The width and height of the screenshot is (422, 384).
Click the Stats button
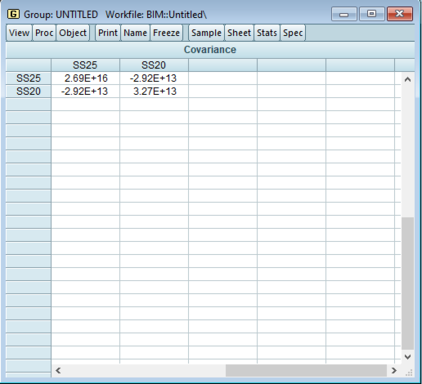(x=267, y=33)
